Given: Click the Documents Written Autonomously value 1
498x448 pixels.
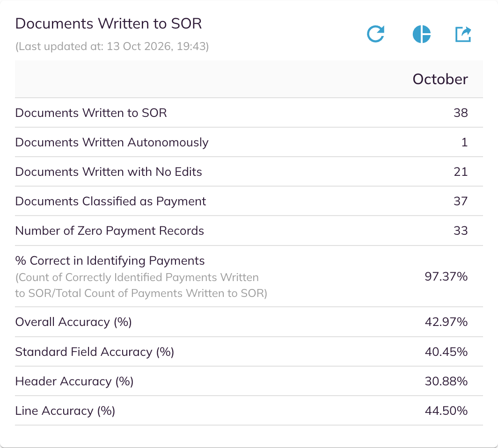Looking at the screenshot, I should click(464, 142).
